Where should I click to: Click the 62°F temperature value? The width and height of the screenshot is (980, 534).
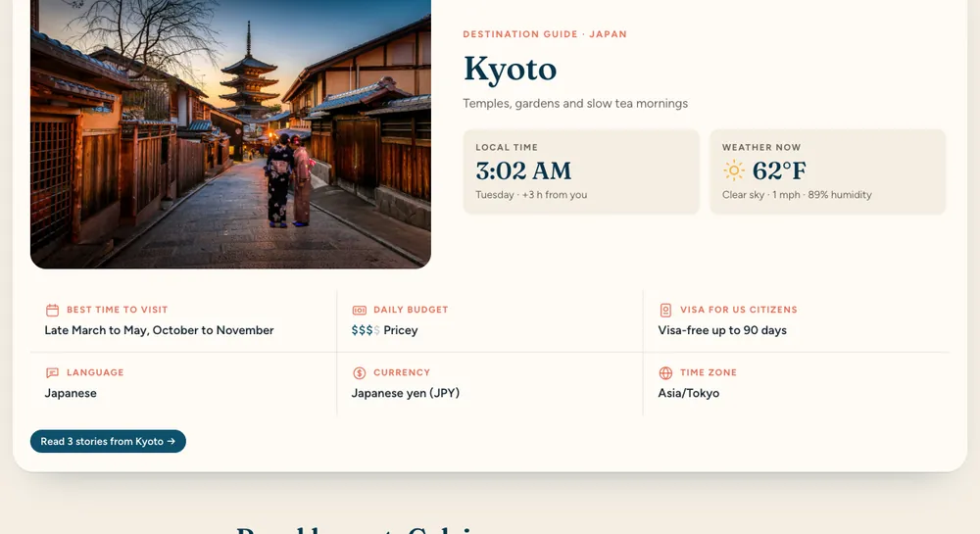[779, 170]
